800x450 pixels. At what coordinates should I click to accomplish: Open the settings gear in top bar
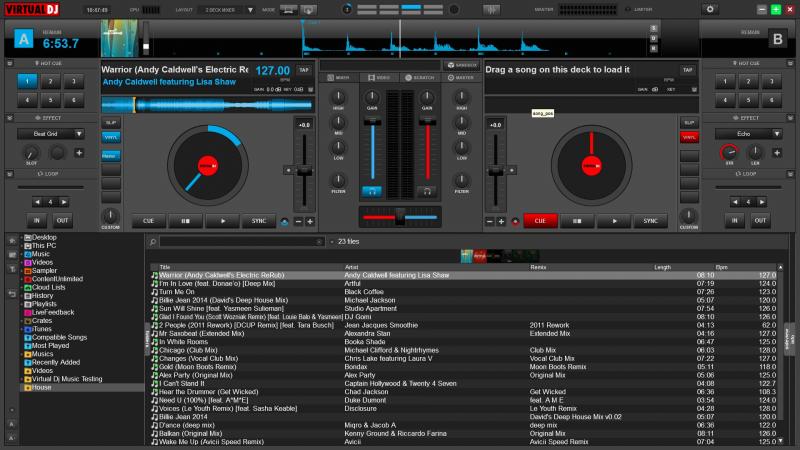click(710, 9)
